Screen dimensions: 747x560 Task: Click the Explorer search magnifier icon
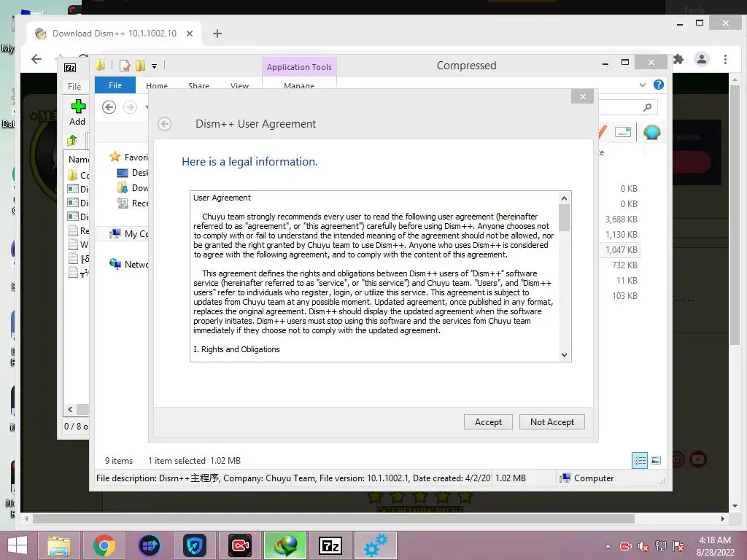(647, 108)
